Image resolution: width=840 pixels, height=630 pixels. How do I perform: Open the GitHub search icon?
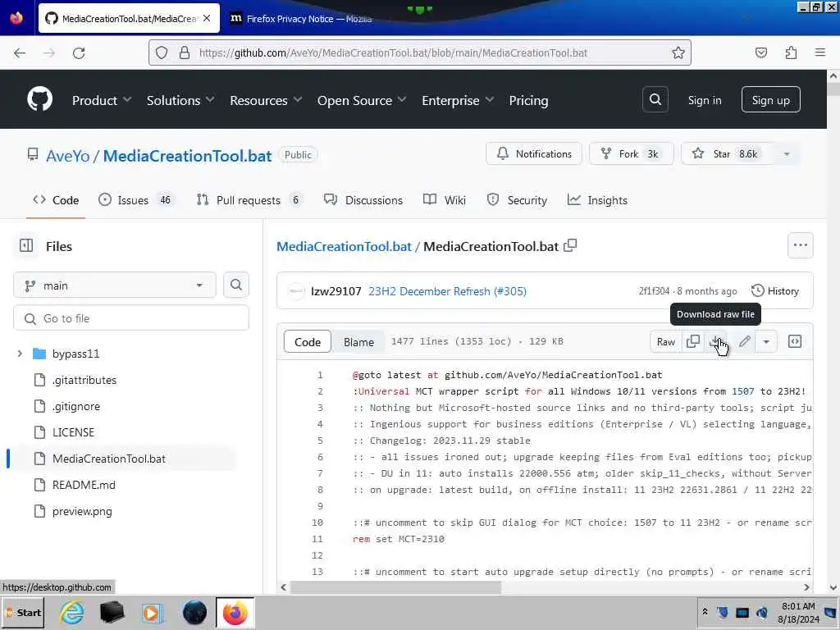pos(655,99)
